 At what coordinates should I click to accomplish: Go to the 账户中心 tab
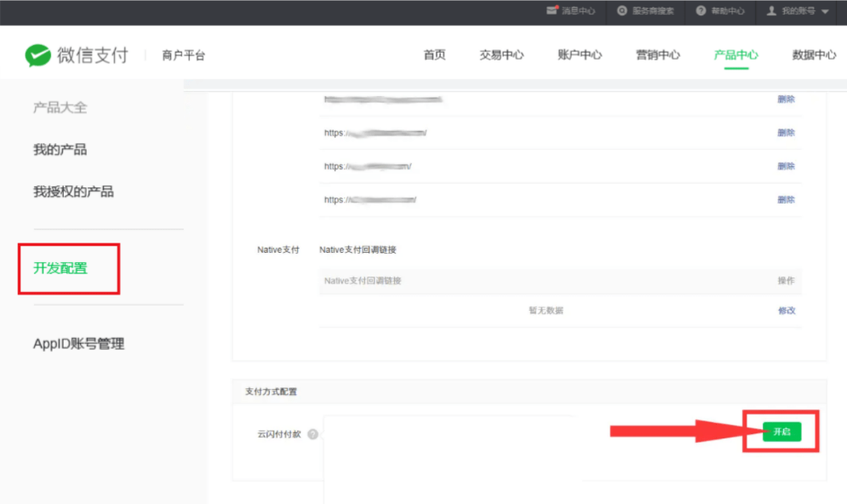coord(580,55)
